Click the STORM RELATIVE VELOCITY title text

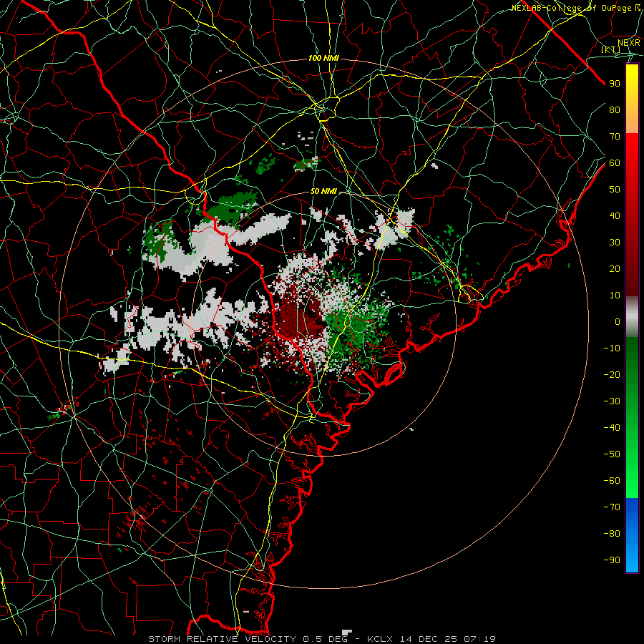222,639
